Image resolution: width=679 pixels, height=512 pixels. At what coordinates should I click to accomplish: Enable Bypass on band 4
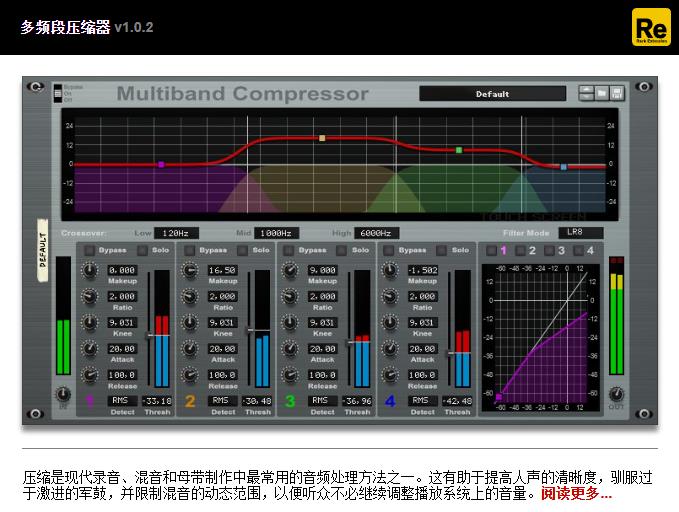pyautogui.click(x=389, y=250)
